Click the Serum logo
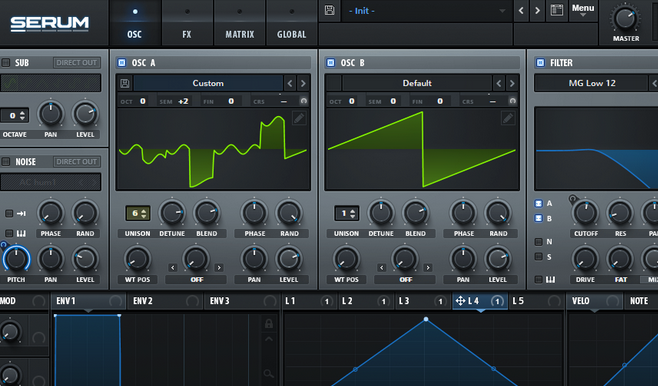Screen dimensions: 658x386 pyautogui.click(x=50, y=24)
